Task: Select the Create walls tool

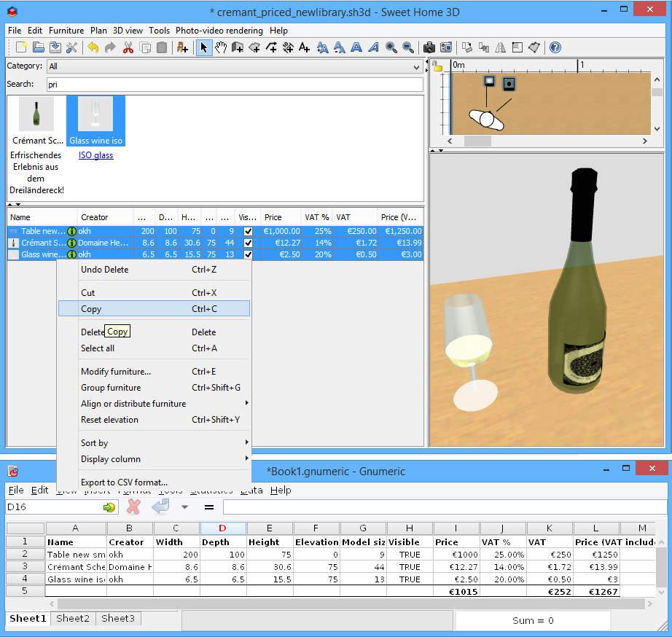Action: pos(238,47)
